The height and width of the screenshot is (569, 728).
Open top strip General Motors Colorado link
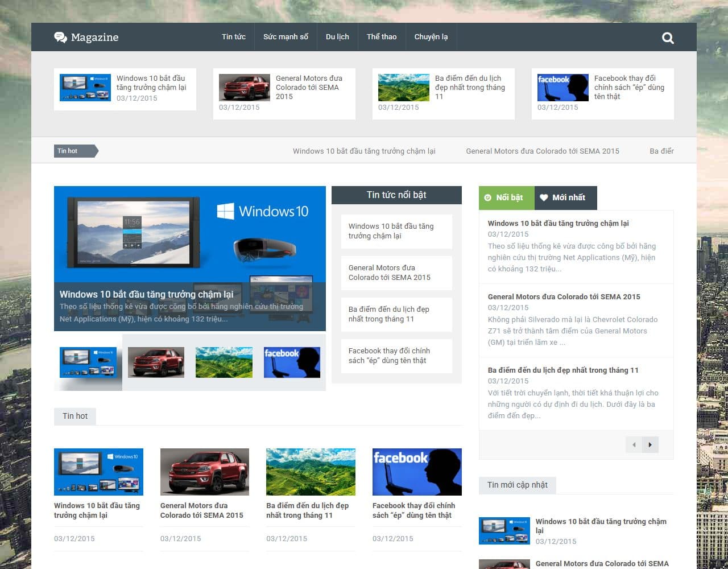click(x=309, y=87)
